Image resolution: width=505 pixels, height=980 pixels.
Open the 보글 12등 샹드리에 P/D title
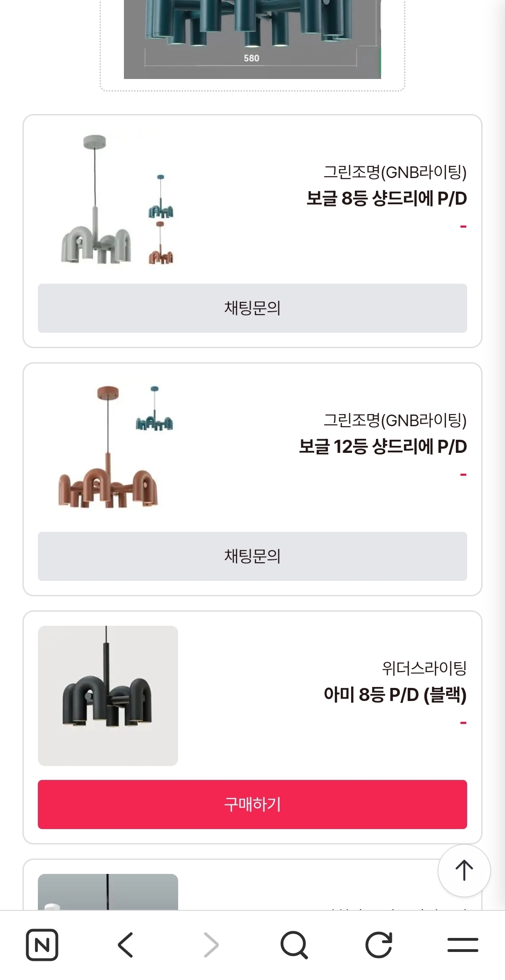382,447
